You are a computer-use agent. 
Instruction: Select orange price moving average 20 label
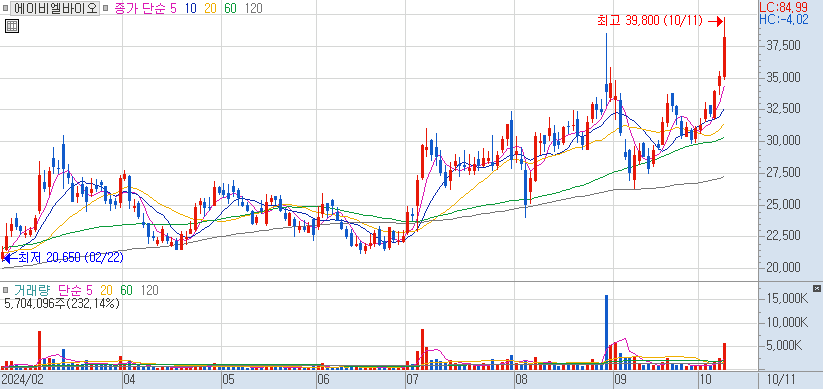click(x=209, y=8)
